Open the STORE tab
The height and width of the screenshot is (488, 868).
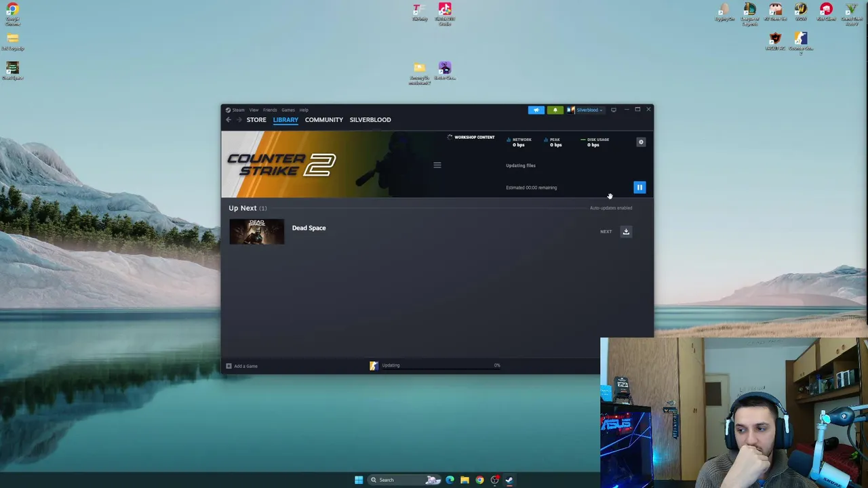[256, 120]
